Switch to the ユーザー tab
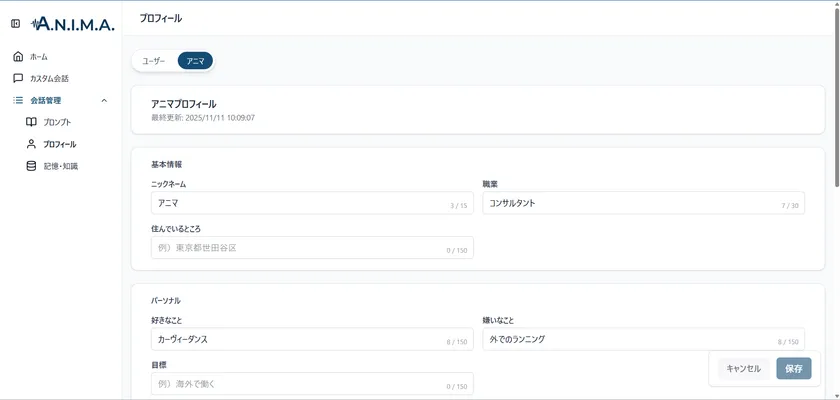This screenshot has height=400, width=840. tap(154, 61)
